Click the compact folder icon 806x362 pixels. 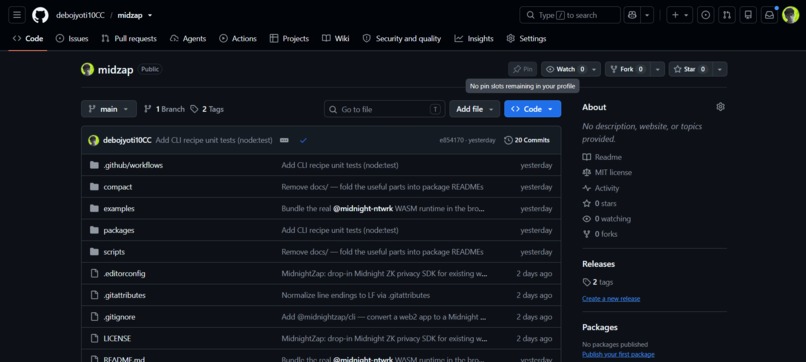pyautogui.click(x=94, y=187)
